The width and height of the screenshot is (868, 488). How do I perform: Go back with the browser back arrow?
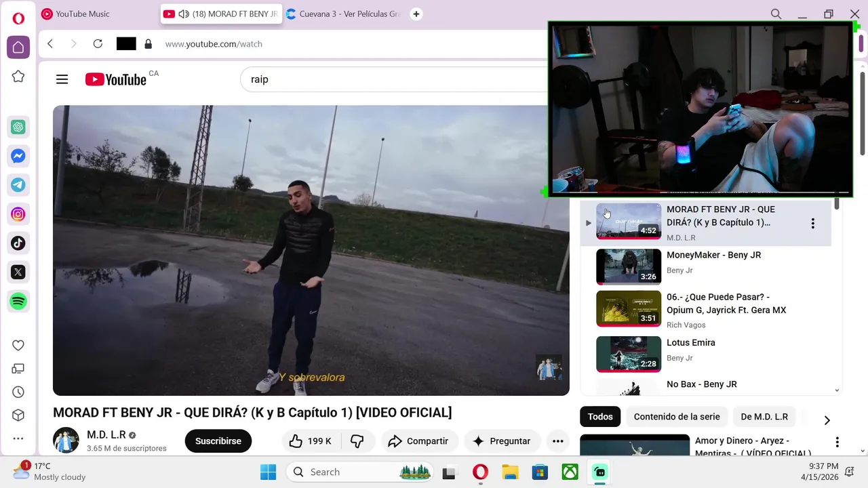point(50,44)
